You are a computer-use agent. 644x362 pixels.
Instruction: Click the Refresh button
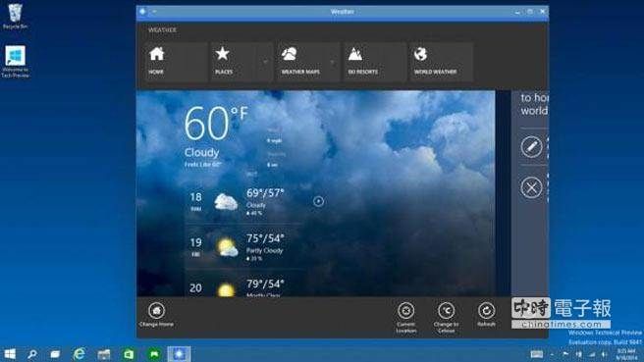486,315
